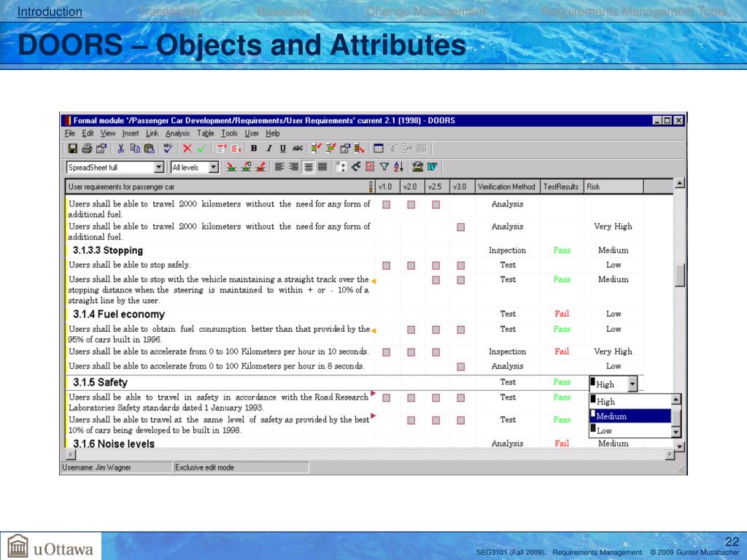Toggle v2.0 checkbox for fuel consumption row

(x=411, y=330)
